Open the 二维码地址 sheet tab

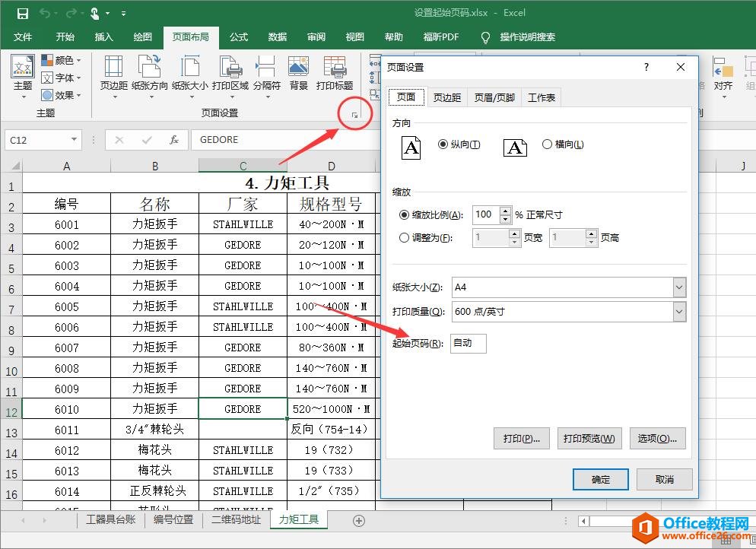(236, 519)
